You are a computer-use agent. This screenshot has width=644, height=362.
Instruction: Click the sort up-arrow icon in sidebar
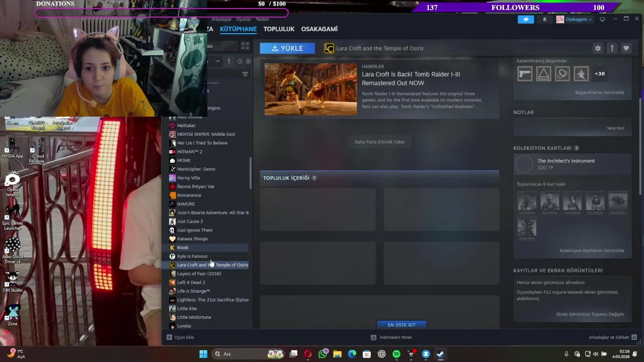pyautogui.click(x=229, y=61)
